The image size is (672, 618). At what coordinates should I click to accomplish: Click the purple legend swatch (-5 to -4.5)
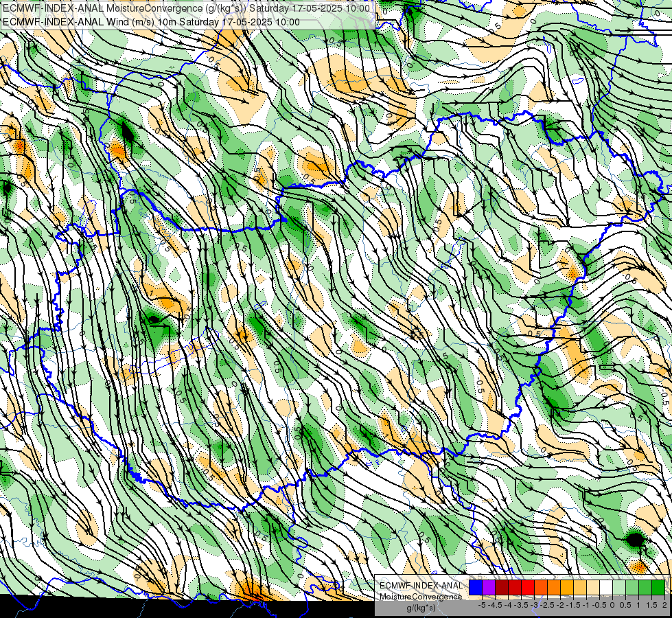[x=489, y=588]
